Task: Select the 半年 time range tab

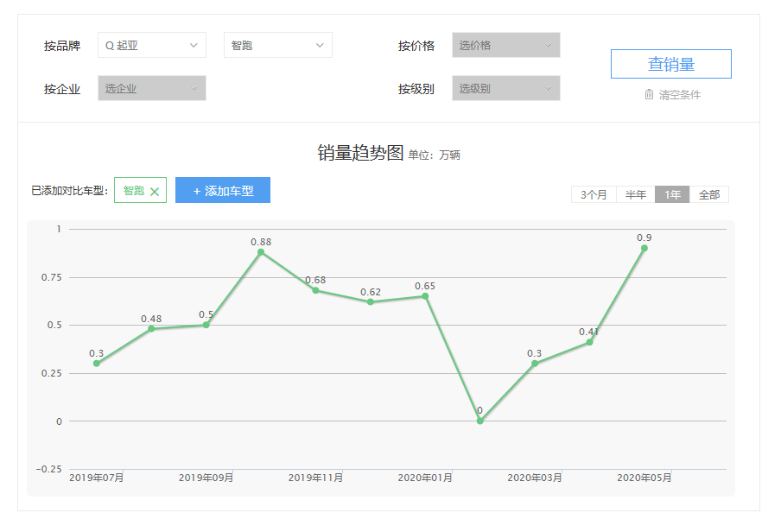Action: (x=636, y=195)
